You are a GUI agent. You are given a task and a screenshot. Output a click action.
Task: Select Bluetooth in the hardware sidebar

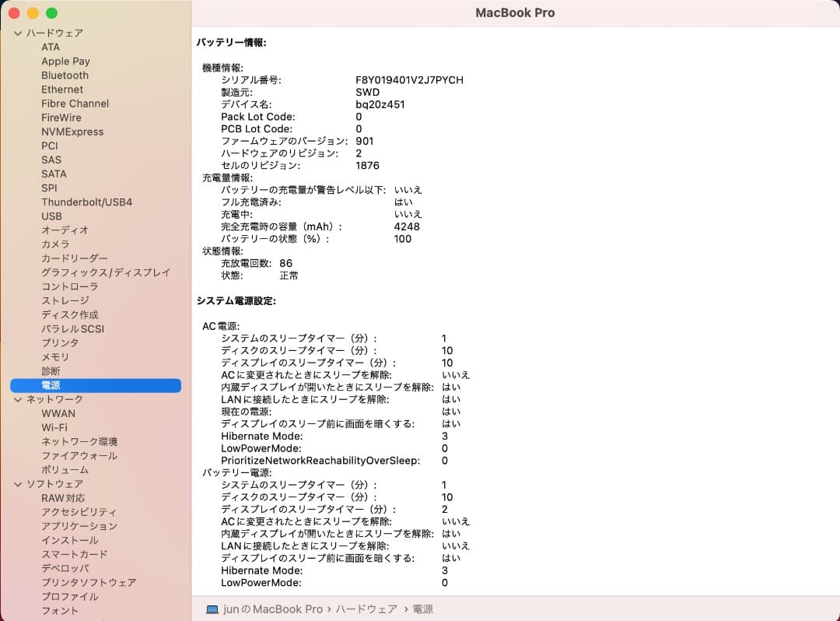point(65,75)
